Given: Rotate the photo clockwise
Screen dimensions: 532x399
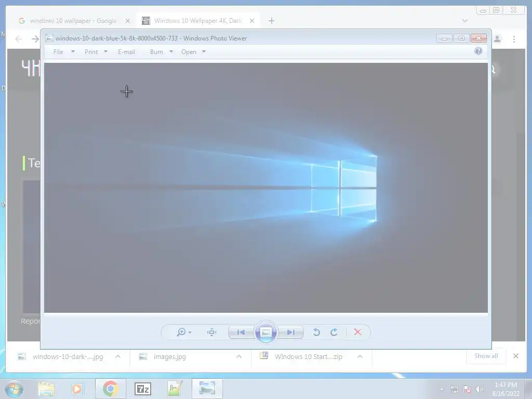Looking at the screenshot, I should coord(334,332).
